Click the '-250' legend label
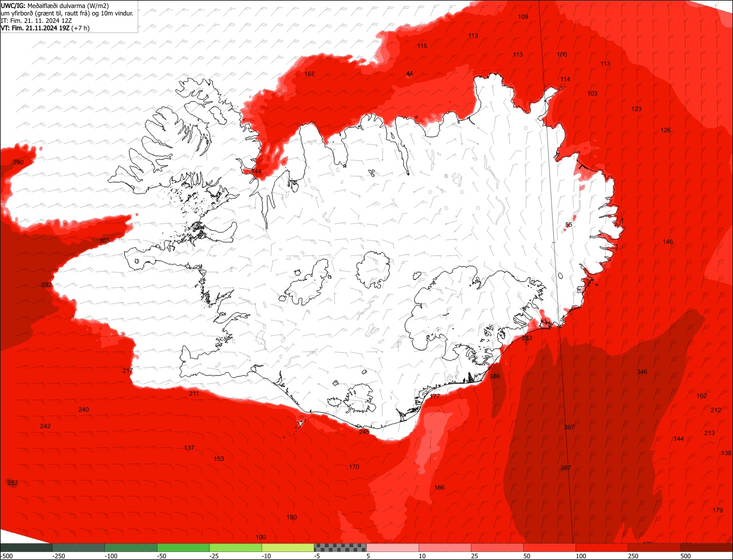The width and height of the screenshot is (733, 560). 58,556
